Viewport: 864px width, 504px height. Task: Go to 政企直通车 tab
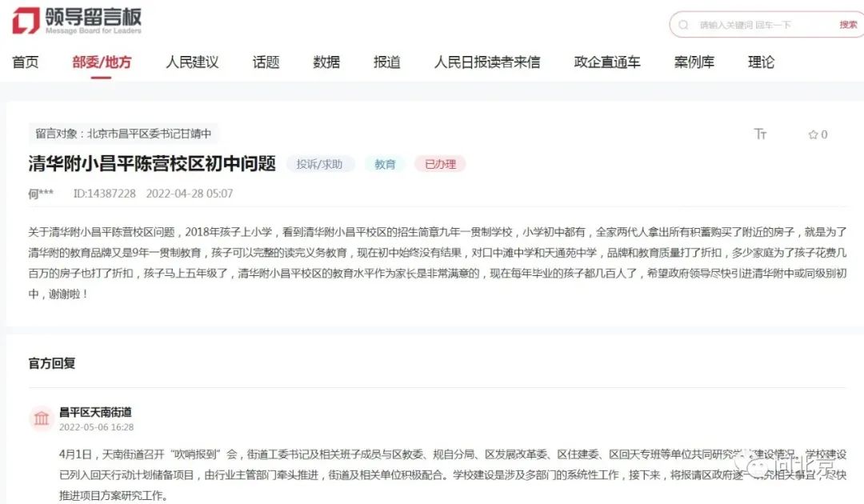pyautogui.click(x=607, y=62)
